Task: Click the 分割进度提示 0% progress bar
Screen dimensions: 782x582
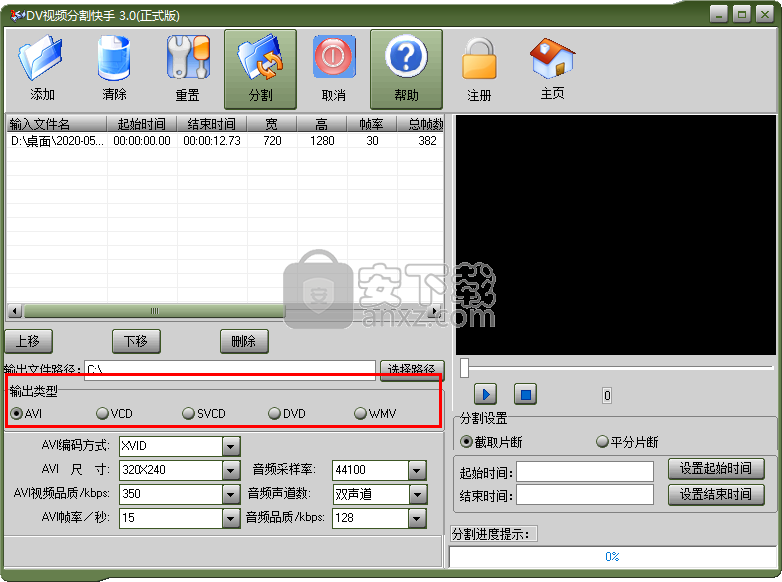Action: [x=612, y=557]
